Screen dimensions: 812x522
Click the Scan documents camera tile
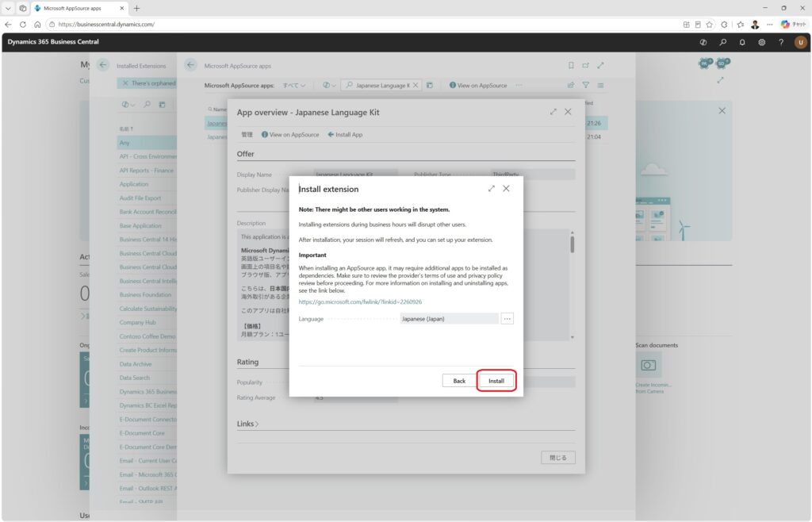pos(648,366)
